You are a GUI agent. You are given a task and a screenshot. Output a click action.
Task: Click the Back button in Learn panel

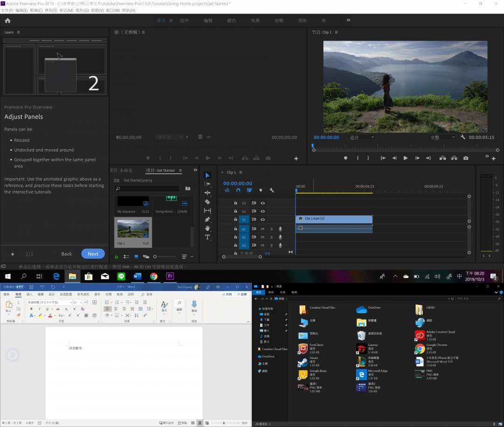coord(67,254)
